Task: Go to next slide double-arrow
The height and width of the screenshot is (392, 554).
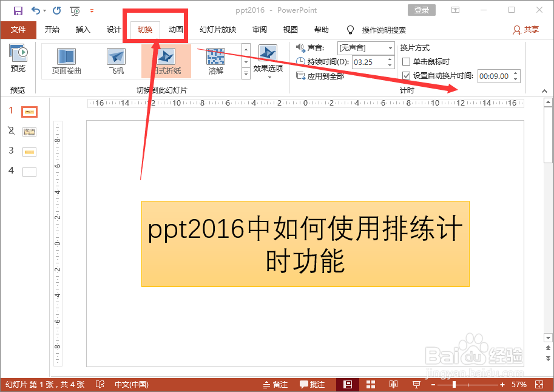Action: (548, 359)
